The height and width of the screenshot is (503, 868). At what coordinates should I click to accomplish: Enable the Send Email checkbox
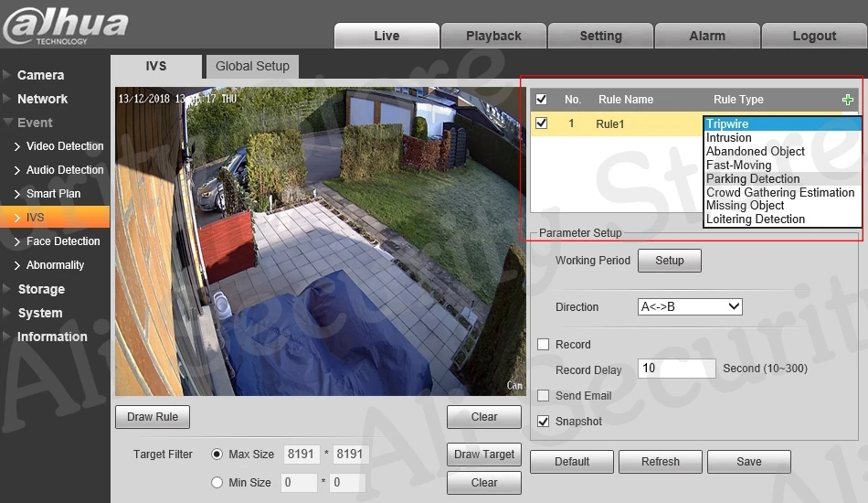click(543, 395)
